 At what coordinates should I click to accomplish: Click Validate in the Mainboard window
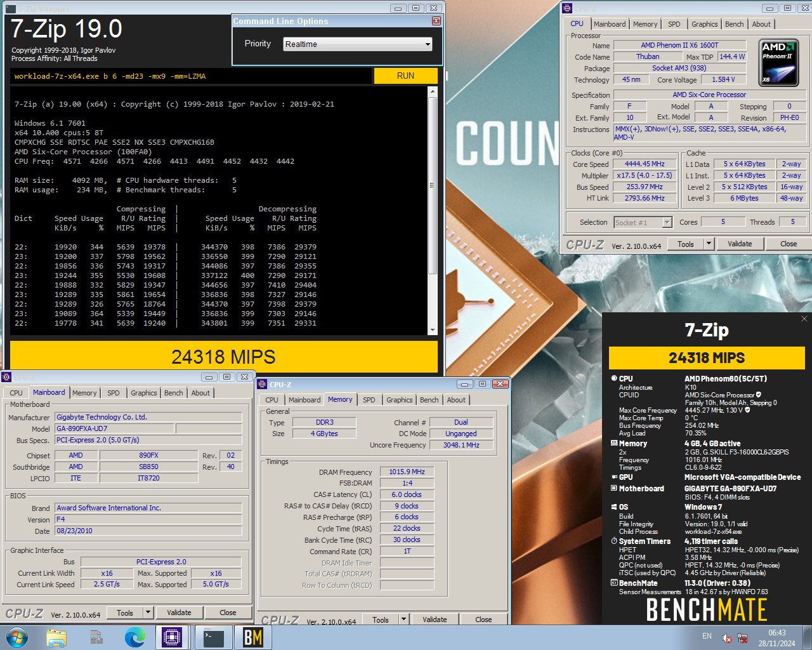click(x=179, y=613)
